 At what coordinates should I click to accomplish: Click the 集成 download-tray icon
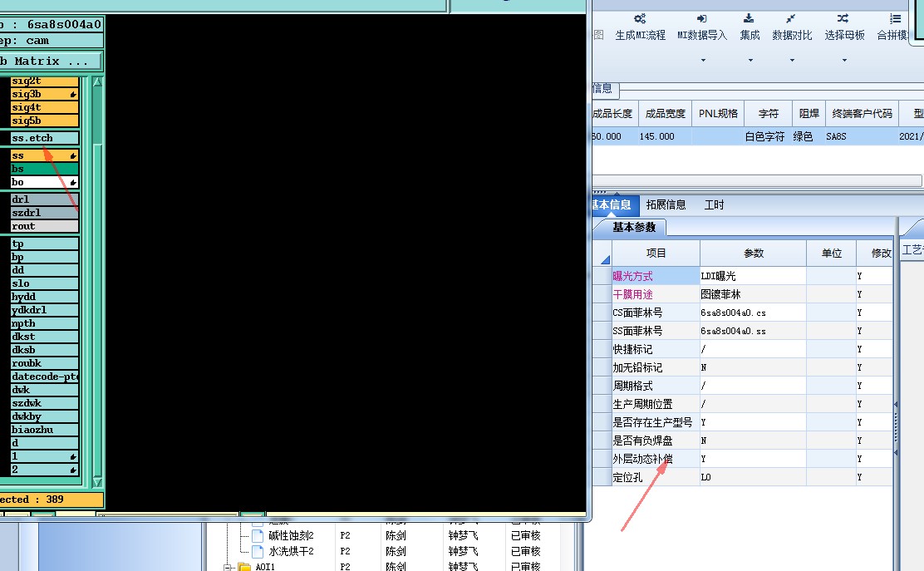[x=749, y=19]
